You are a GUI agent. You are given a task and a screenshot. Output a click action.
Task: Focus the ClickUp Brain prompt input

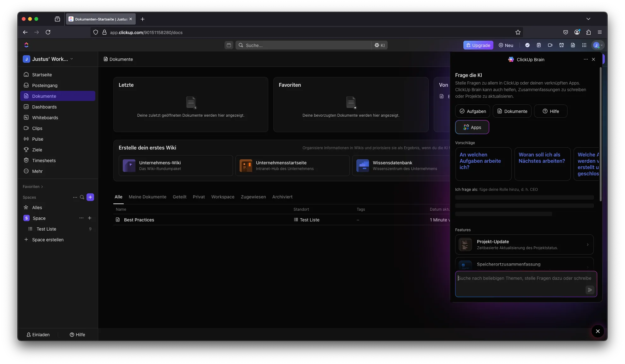(x=526, y=284)
